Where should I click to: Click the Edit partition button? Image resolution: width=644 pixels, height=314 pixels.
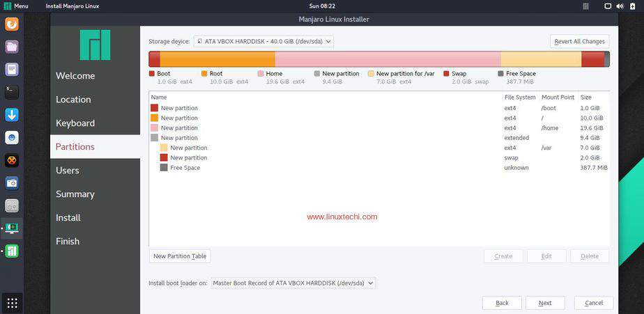coord(546,256)
